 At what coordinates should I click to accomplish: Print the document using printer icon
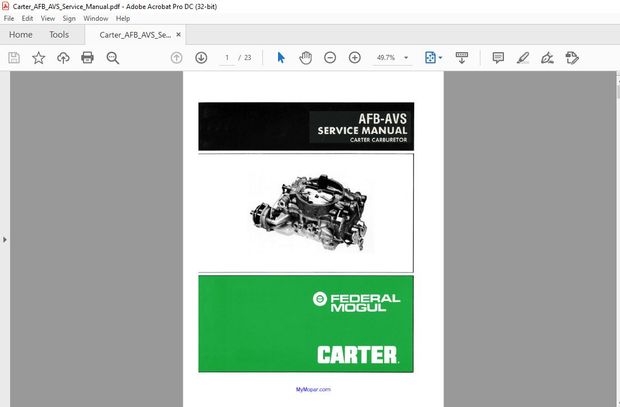(87, 58)
